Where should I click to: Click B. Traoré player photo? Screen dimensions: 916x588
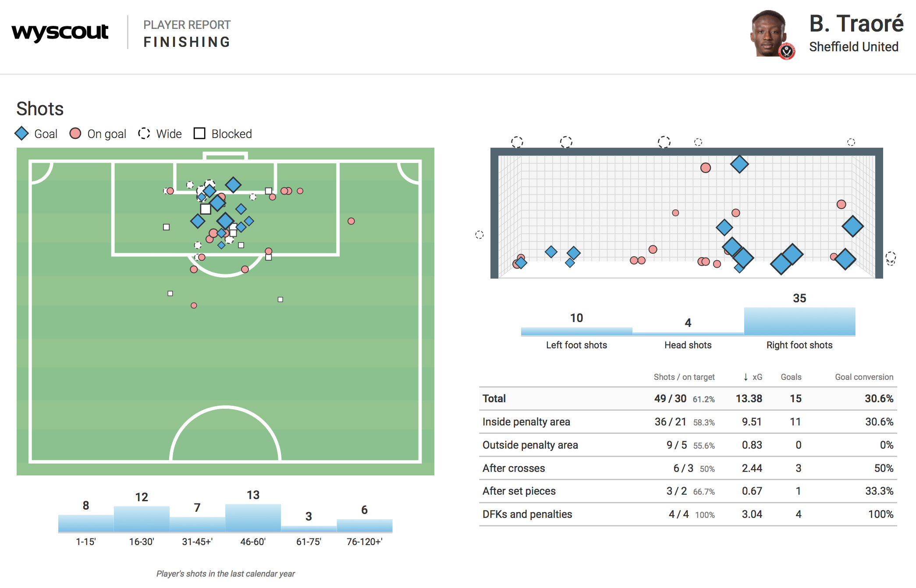[x=768, y=33]
